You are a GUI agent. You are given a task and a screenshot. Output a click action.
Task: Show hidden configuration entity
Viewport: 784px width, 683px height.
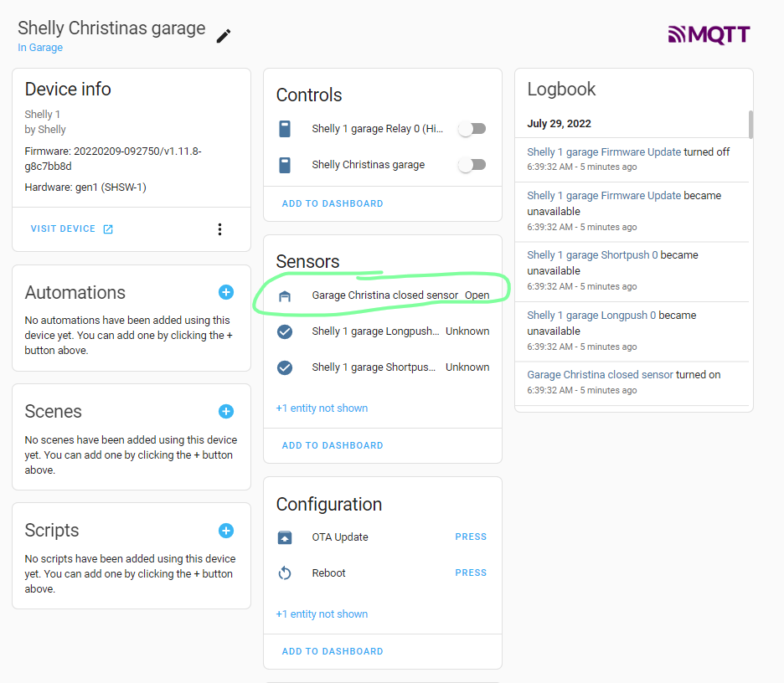tap(322, 614)
